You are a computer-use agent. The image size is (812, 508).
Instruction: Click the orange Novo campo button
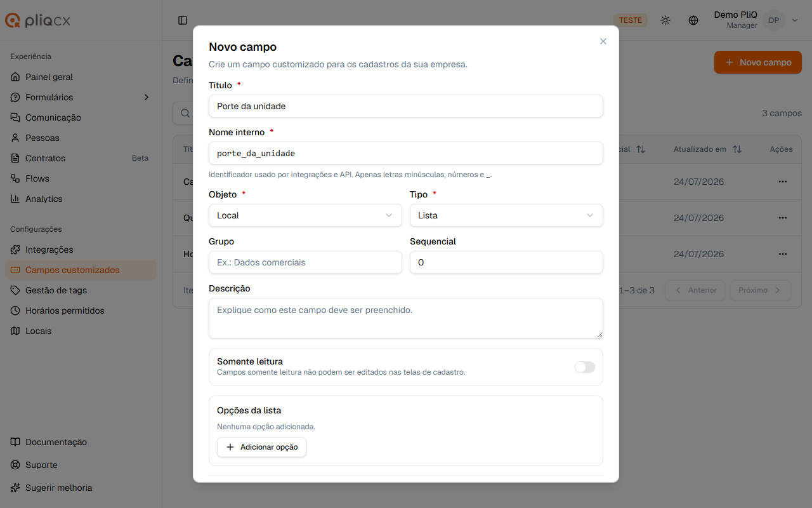pyautogui.click(x=758, y=62)
